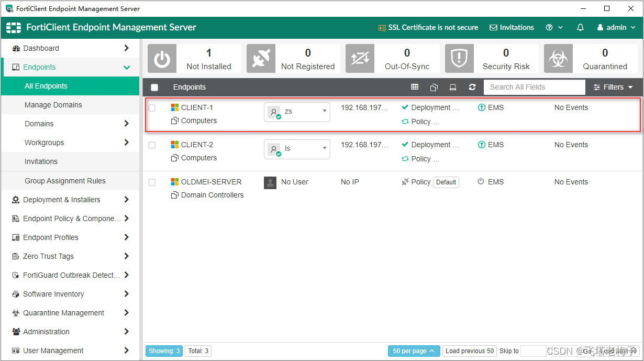Open the 50 per page dropdown
644x361 pixels.
[x=414, y=351]
